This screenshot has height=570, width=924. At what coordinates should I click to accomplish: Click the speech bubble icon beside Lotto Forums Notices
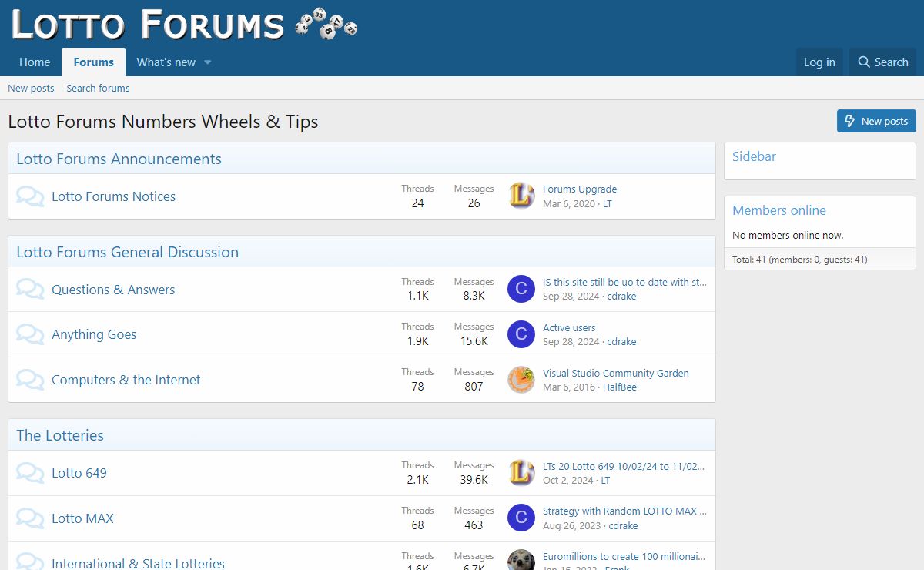tap(30, 196)
